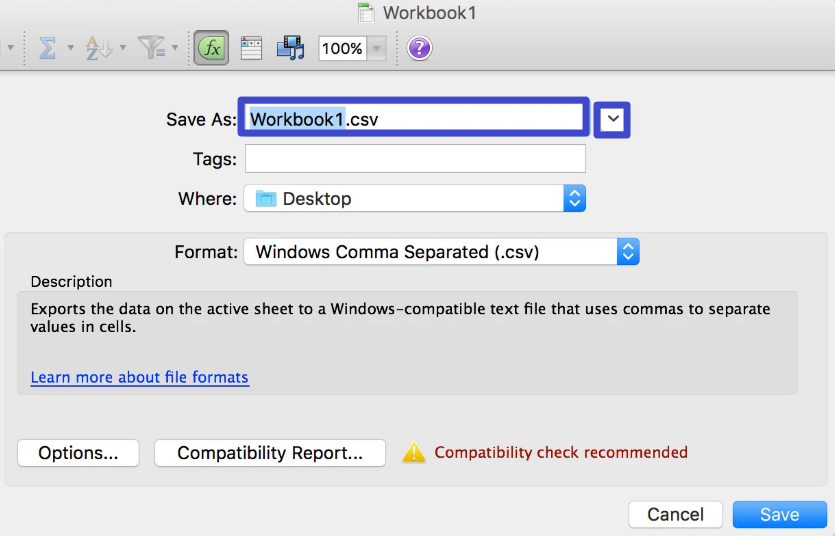
Task: Click the 100% zoom field
Action: [x=342, y=48]
